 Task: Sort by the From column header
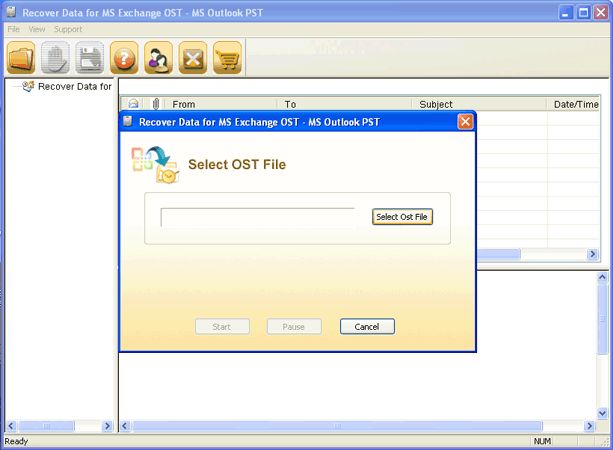[x=222, y=104]
